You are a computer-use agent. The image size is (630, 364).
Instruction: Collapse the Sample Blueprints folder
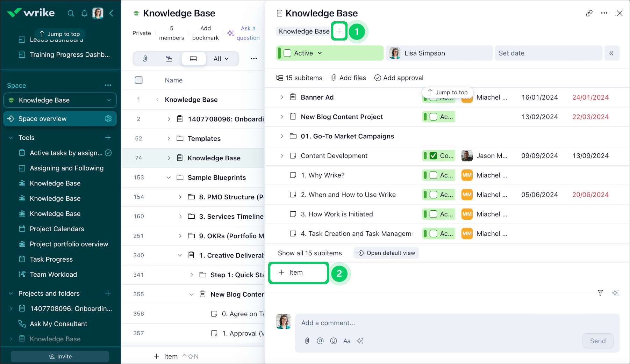169,177
